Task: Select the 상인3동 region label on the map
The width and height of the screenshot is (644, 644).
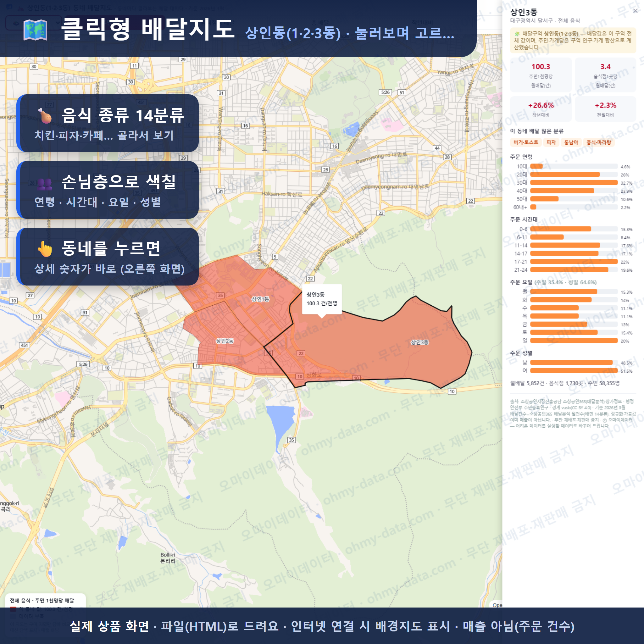Action: (x=420, y=342)
